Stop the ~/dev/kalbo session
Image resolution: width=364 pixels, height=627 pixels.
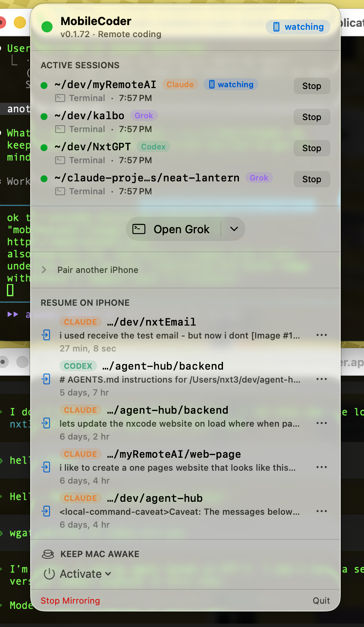click(x=312, y=117)
